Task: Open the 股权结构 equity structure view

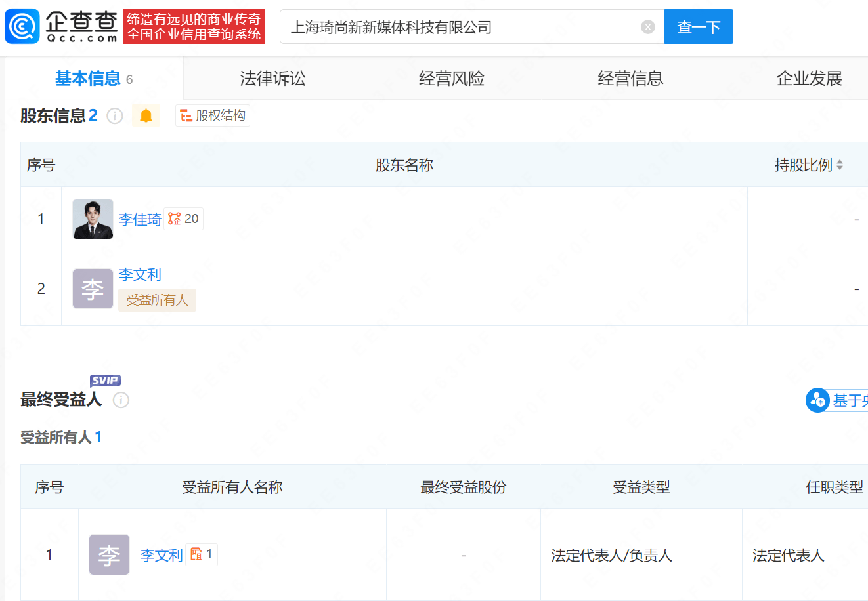Action: [x=213, y=115]
